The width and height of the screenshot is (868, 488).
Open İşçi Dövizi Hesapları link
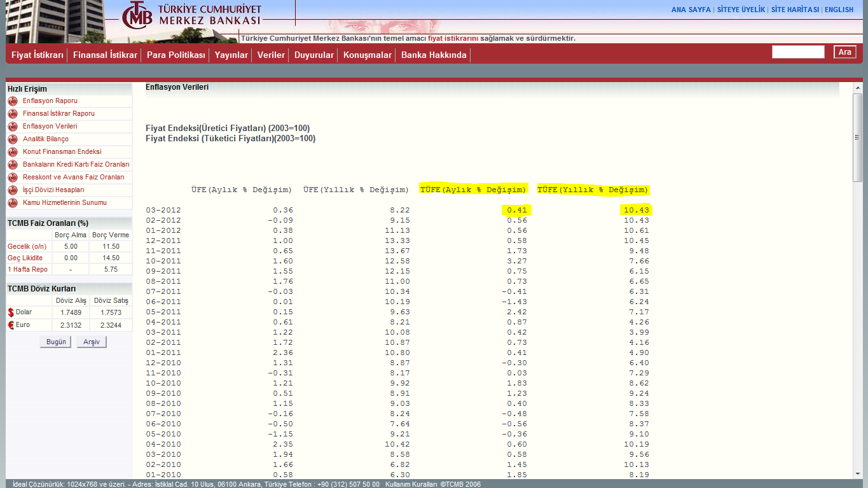click(x=53, y=190)
